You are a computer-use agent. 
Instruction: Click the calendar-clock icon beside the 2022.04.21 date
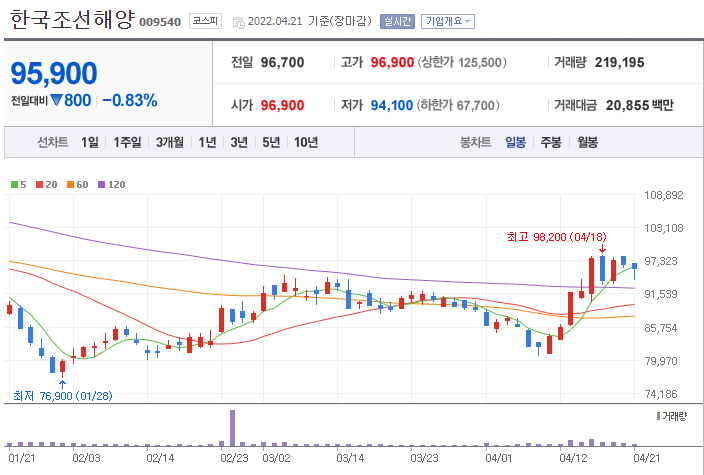tap(238, 22)
